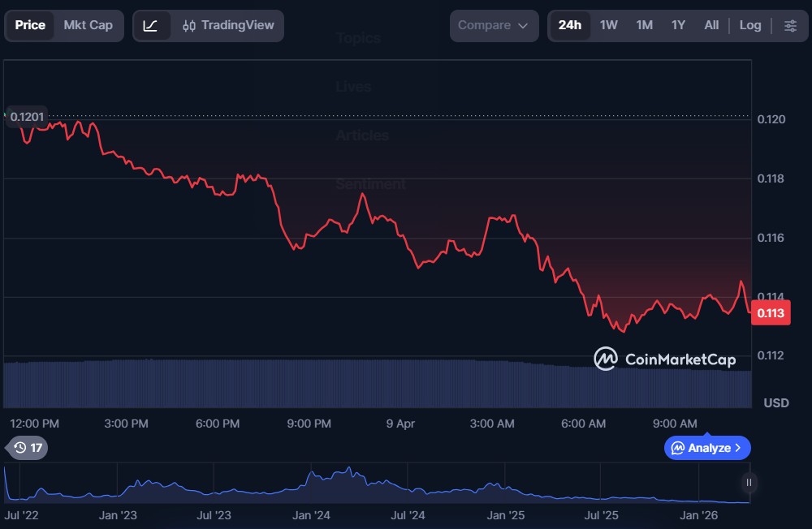The height and width of the screenshot is (529, 812).
Task: Open the Analyze chevron button
Action: tap(707, 447)
